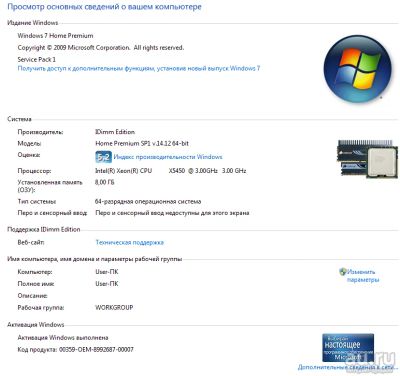Open the Техническая поддержка website link
The height and width of the screenshot is (376, 400).
click(x=130, y=242)
